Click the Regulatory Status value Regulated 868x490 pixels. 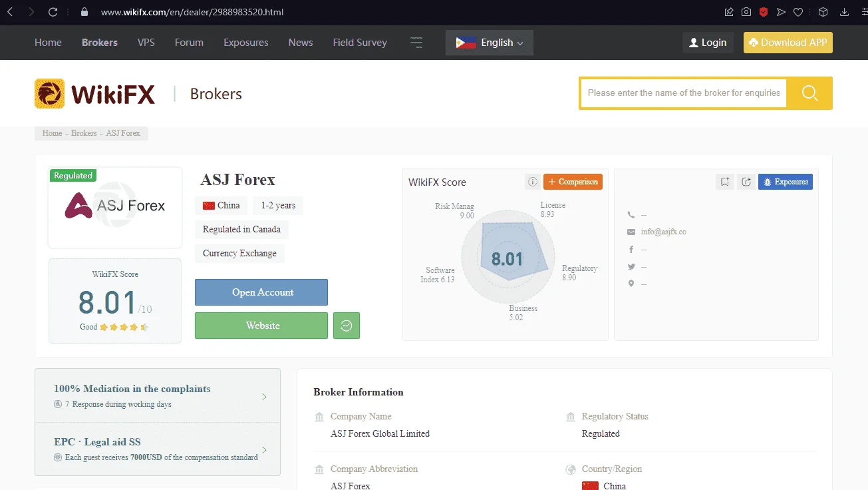tap(601, 433)
